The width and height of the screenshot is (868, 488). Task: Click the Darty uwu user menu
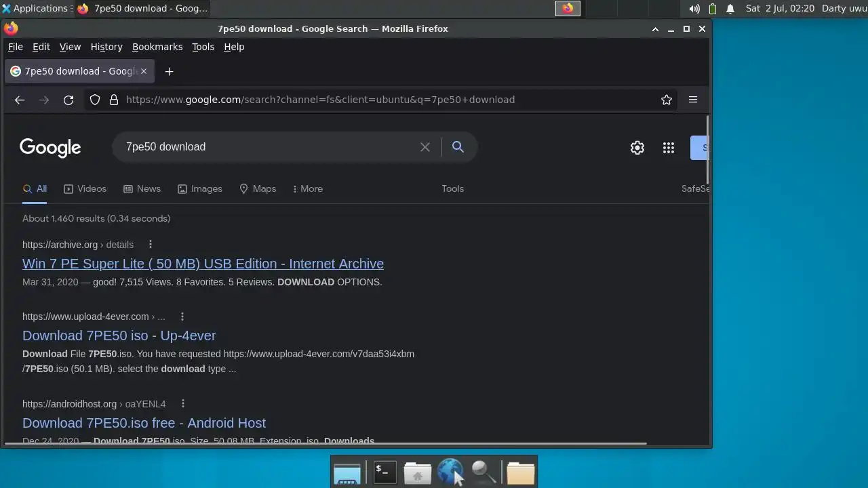[x=844, y=9]
